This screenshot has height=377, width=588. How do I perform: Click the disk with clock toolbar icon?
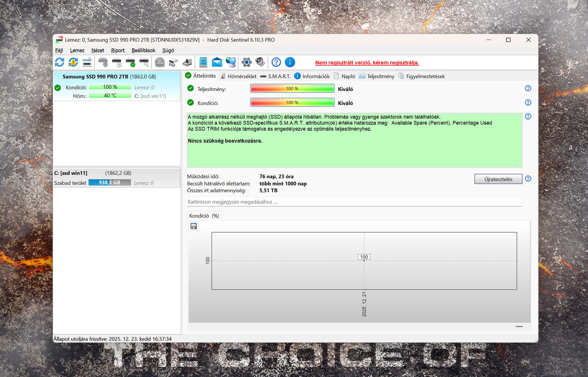point(117,62)
